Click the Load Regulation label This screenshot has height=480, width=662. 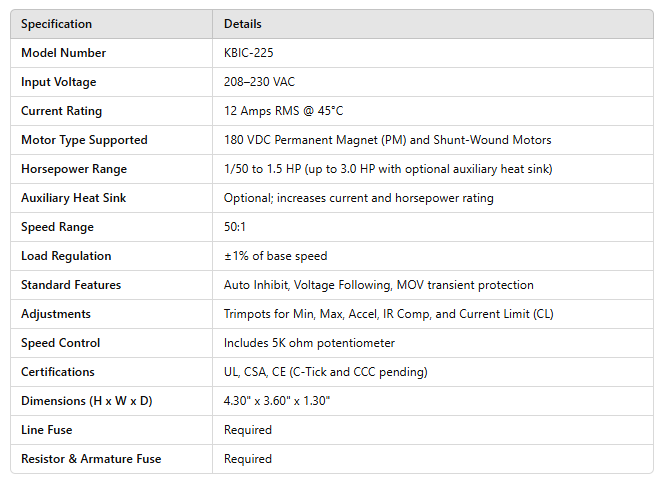pyautogui.click(x=66, y=256)
